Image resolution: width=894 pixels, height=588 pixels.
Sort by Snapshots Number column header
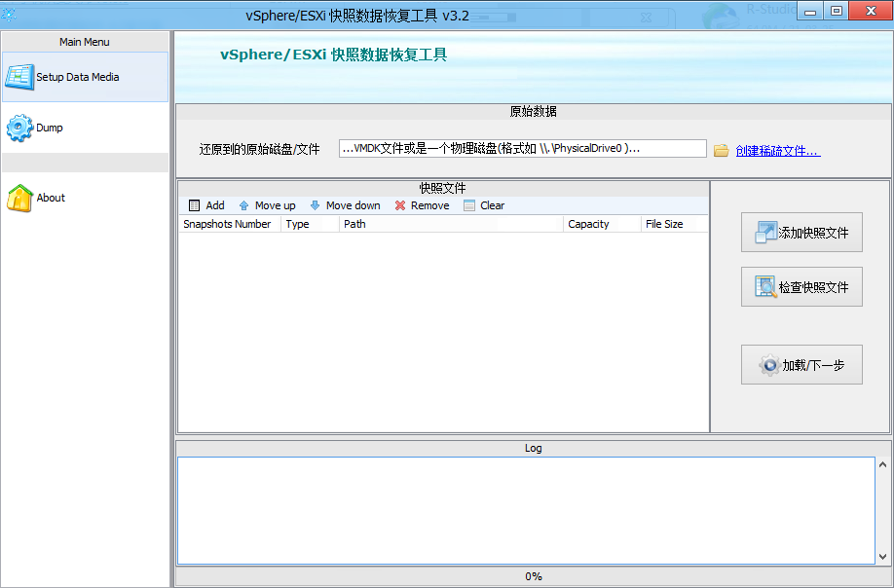click(x=231, y=224)
